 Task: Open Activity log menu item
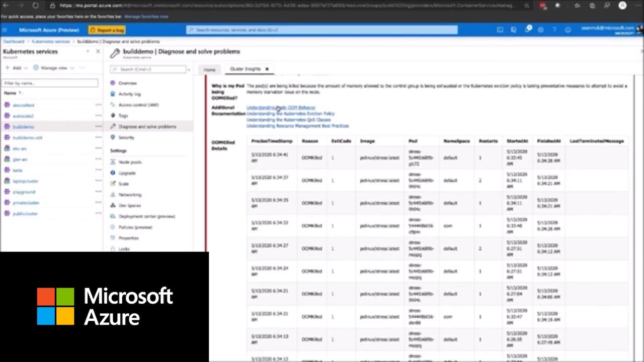click(x=130, y=94)
